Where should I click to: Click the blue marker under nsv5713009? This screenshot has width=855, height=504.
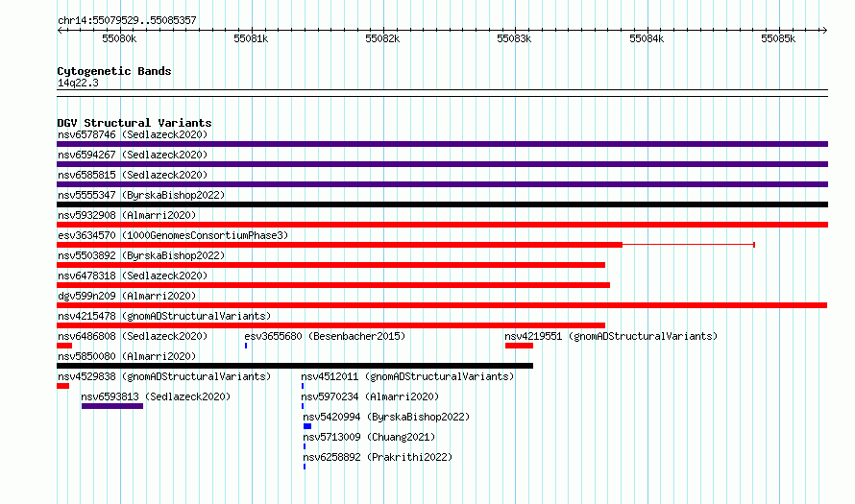point(305,446)
